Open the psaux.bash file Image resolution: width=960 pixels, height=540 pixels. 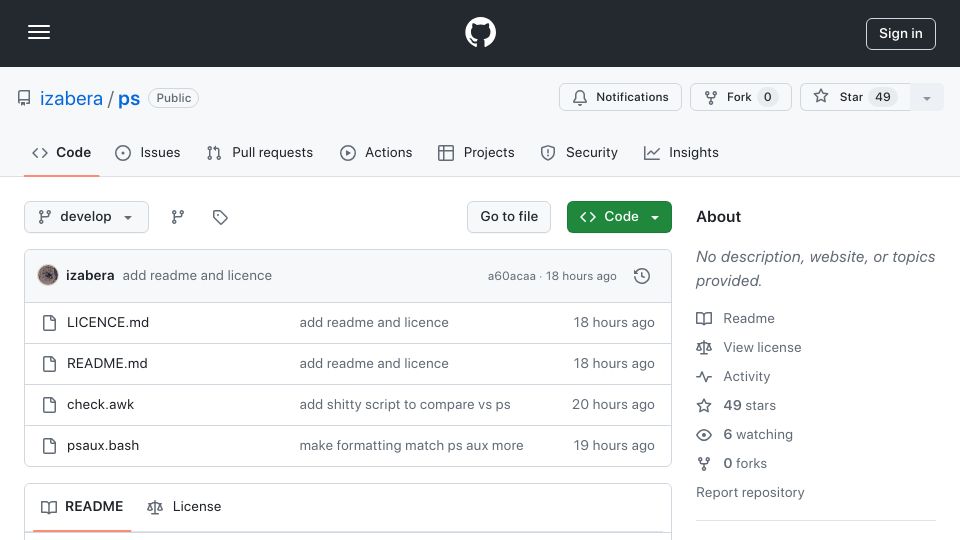click(103, 446)
